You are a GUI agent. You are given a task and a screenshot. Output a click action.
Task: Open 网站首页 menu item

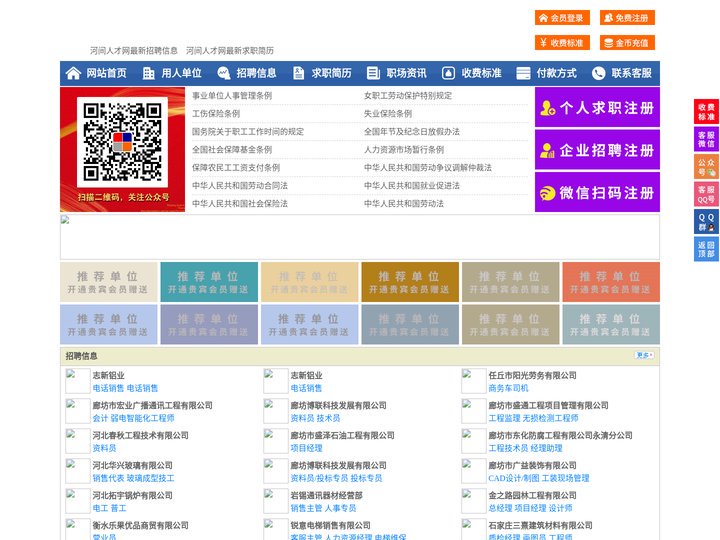pyautogui.click(x=107, y=73)
